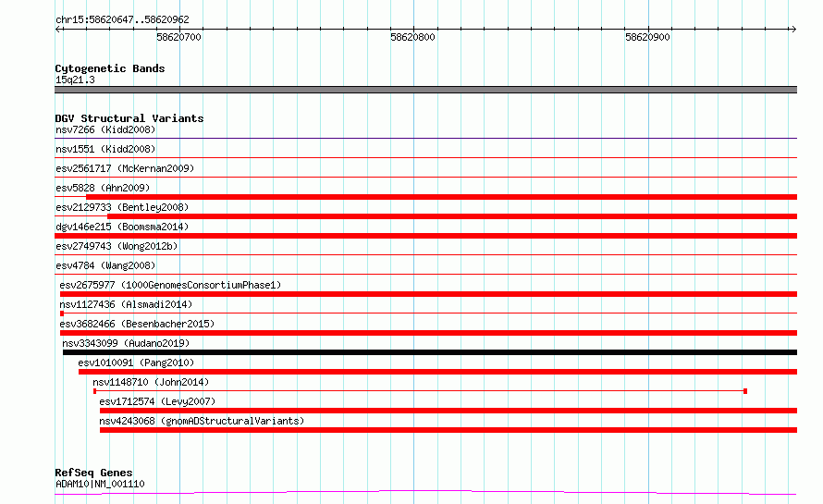This screenshot has width=823, height=504.
Task: Open the DGV Structural Variants track heading
Action: pyautogui.click(x=129, y=118)
